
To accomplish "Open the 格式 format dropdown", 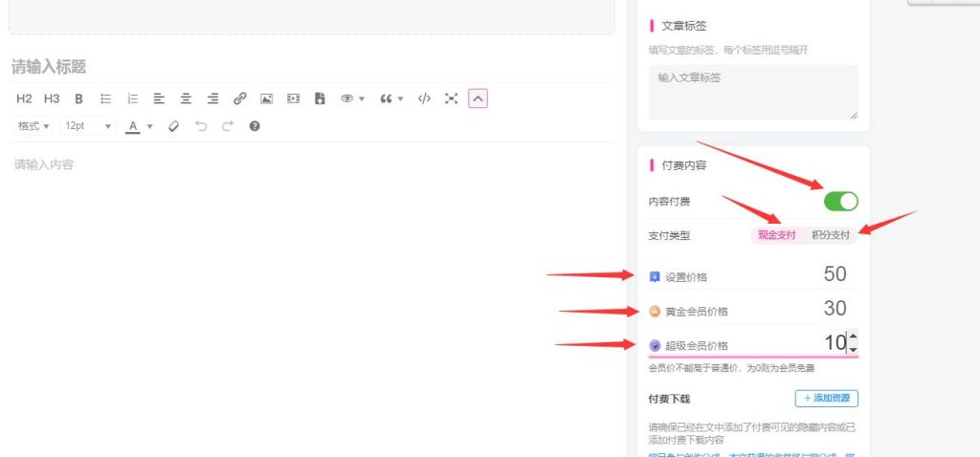I will [34, 125].
